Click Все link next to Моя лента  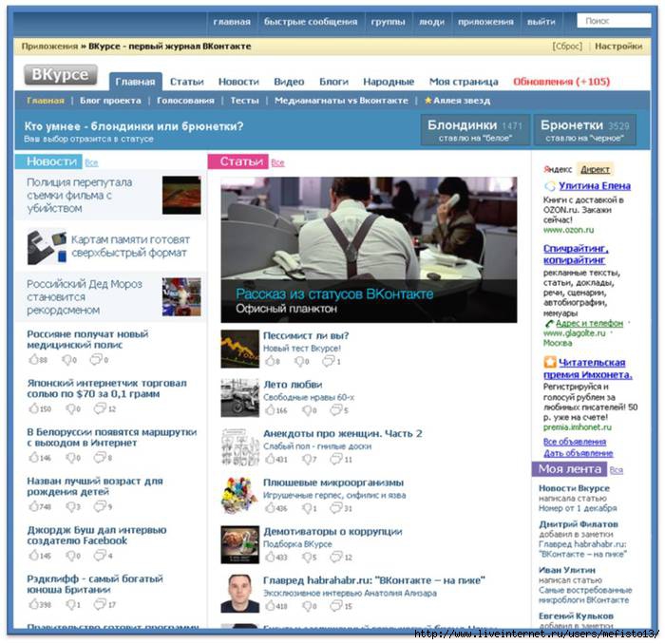616,470
